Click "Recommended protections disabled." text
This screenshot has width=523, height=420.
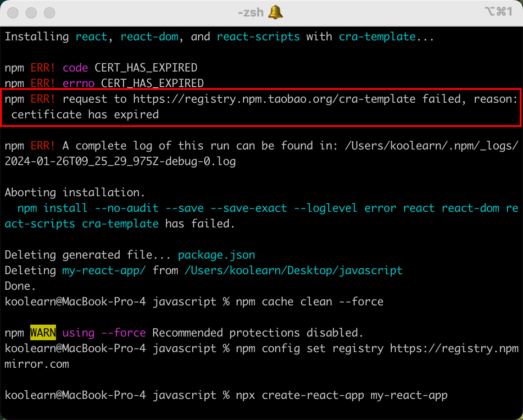tap(258, 333)
